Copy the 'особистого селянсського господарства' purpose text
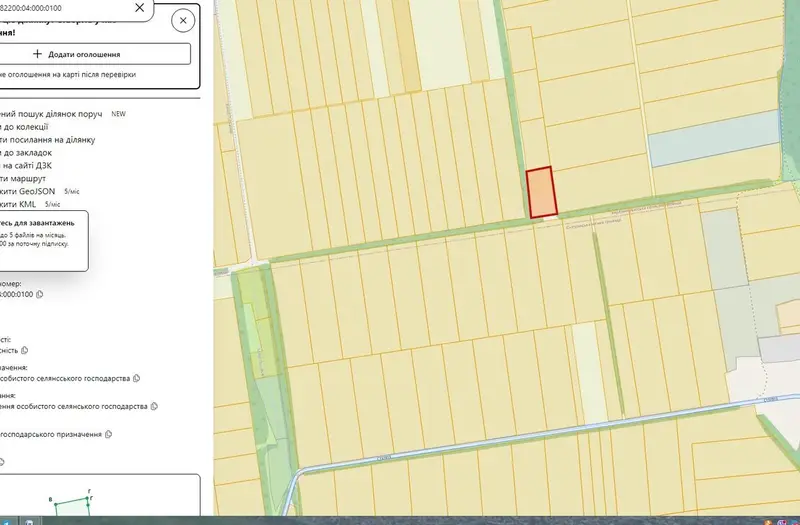Screen dimensions: 800x525 (136, 379)
